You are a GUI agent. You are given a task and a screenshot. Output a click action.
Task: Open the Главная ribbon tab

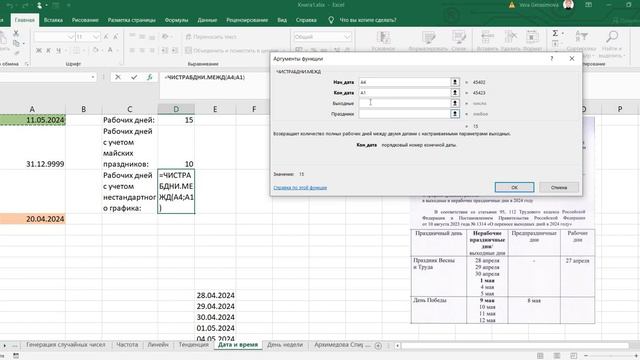click(x=24, y=20)
